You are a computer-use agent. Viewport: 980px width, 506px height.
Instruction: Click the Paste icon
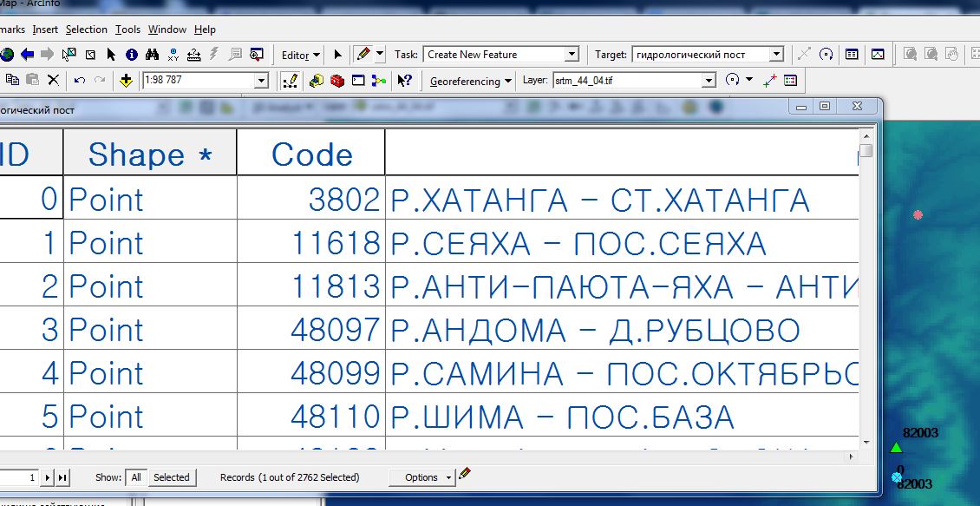(32, 80)
